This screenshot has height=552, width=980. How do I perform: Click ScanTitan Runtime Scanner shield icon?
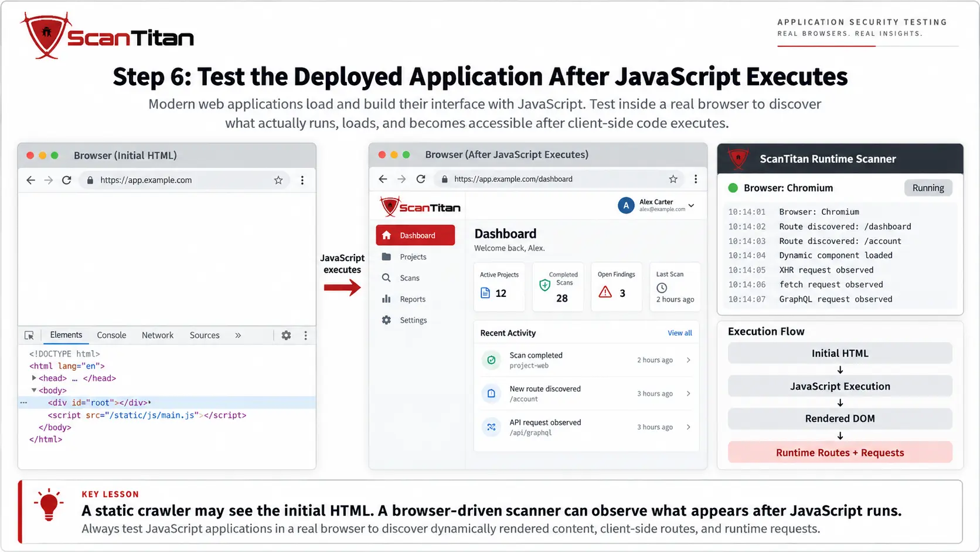point(738,158)
